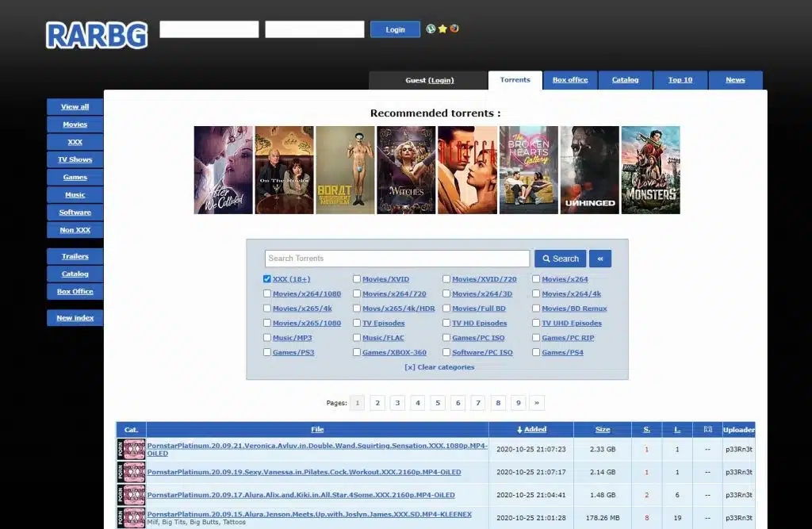Go to next pages with » button

(537, 403)
